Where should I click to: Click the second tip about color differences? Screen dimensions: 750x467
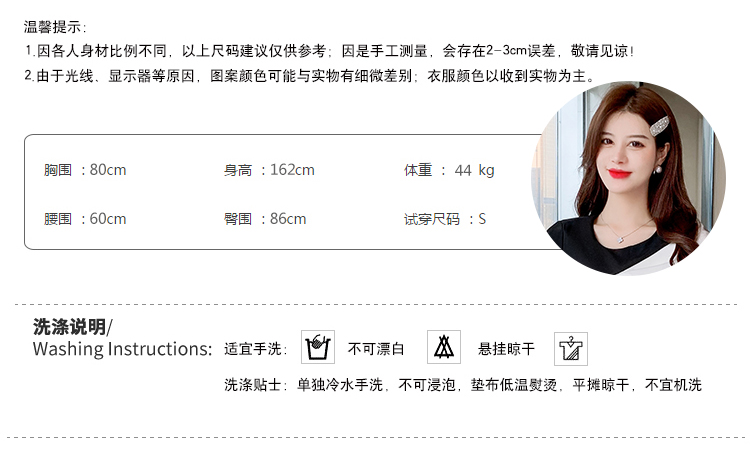[x=309, y=76]
